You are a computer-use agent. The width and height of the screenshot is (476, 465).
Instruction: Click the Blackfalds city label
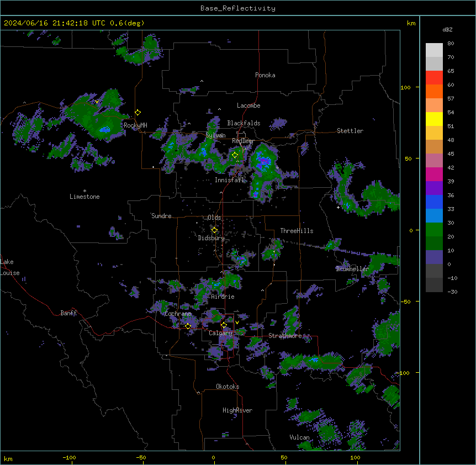coord(244,123)
